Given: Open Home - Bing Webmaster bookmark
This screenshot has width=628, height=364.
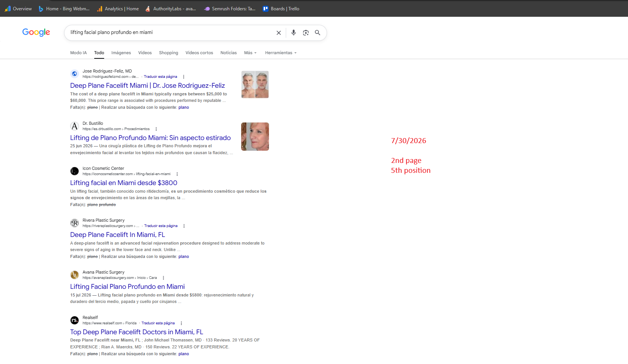Looking at the screenshot, I should point(64,9).
